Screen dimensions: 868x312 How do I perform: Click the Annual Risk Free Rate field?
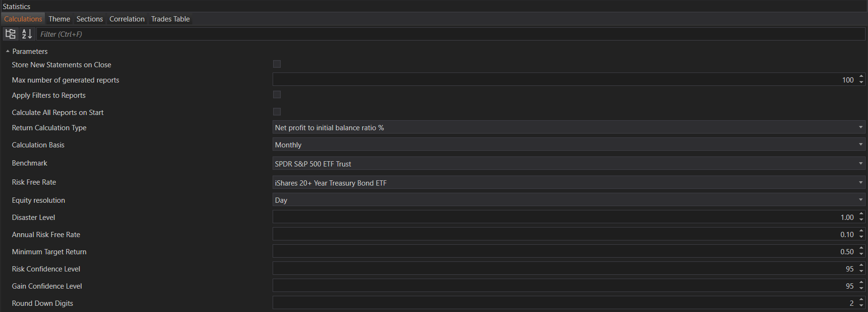tap(563, 234)
